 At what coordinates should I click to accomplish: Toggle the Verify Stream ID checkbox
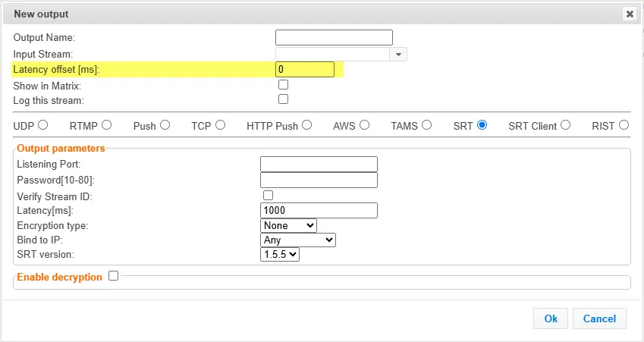(x=268, y=195)
